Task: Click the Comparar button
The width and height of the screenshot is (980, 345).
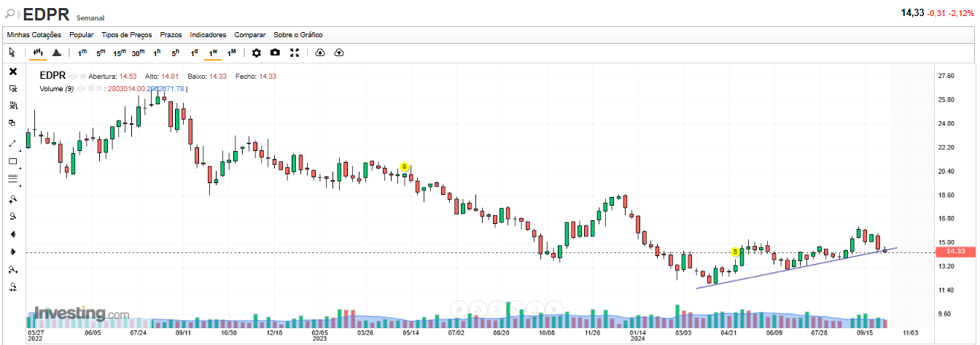Action: pos(249,34)
